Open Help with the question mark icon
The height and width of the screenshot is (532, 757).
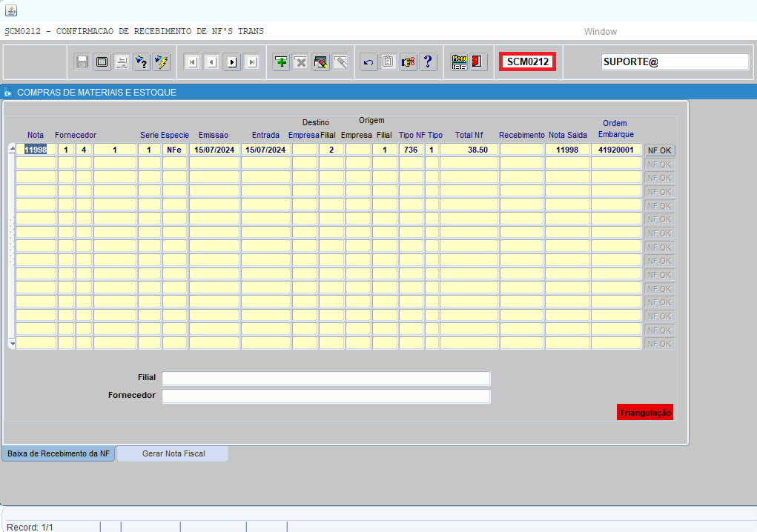pos(428,61)
